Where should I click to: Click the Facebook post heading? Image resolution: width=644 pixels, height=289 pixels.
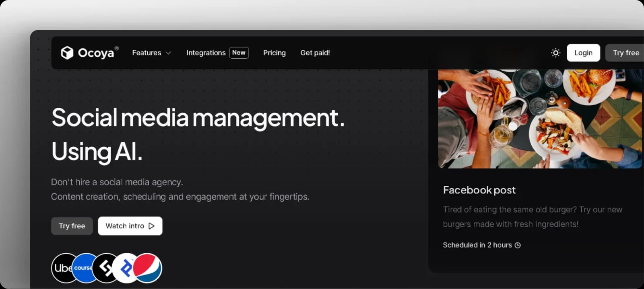tap(479, 190)
